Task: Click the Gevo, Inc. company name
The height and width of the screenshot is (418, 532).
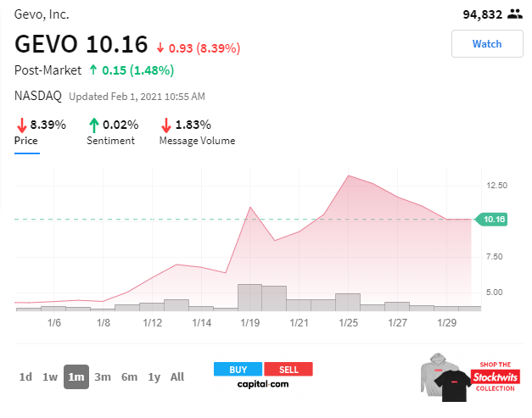Action: (x=42, y=14)
